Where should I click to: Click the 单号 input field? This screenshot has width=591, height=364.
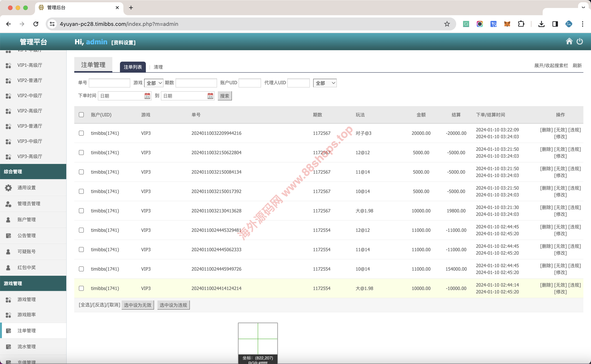tap(109, 83)
